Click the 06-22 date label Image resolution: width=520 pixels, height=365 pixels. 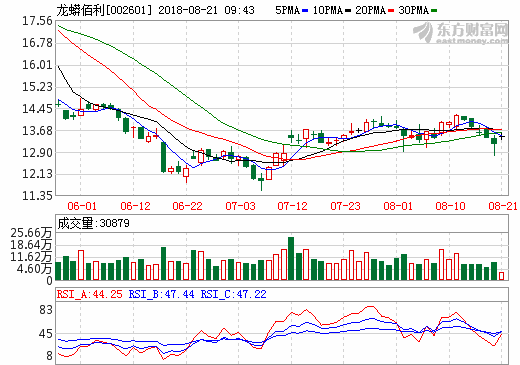(x=187, y=206)
